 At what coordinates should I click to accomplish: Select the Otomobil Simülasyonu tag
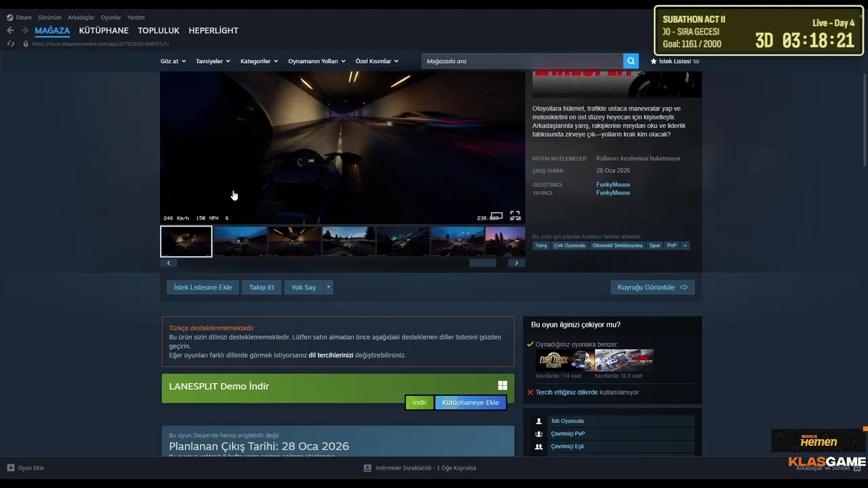[618, 245]
